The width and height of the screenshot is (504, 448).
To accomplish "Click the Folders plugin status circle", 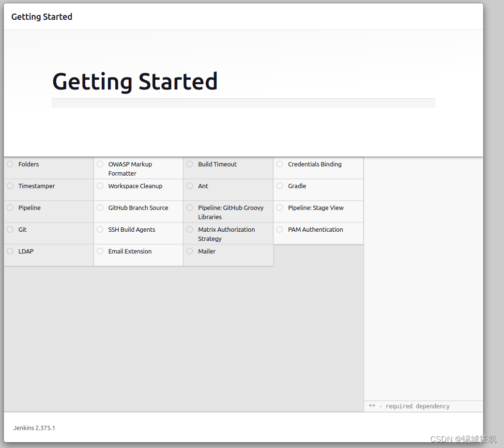I will [10, 164].
